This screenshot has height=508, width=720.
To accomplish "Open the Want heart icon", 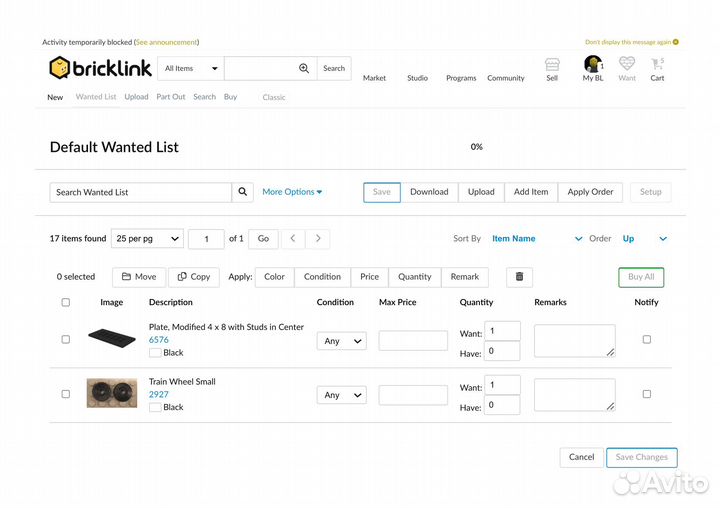I will coord(627,64).
